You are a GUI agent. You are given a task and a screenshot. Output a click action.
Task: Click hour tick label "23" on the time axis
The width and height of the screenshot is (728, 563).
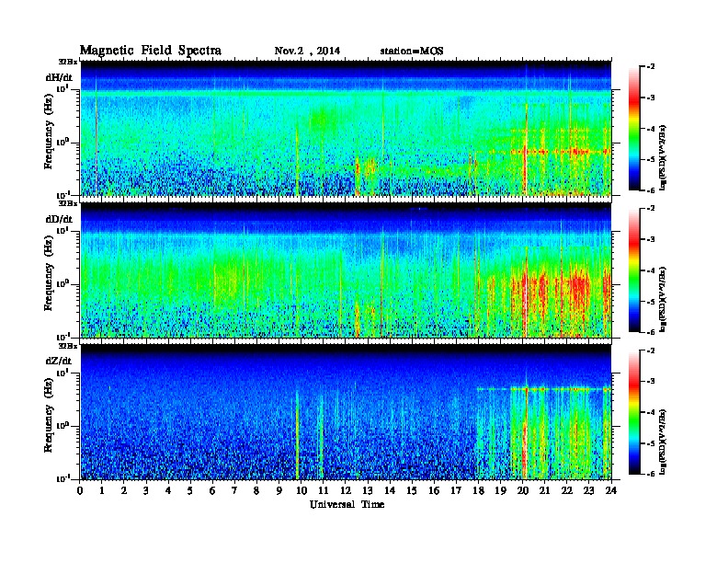[588, 490]
